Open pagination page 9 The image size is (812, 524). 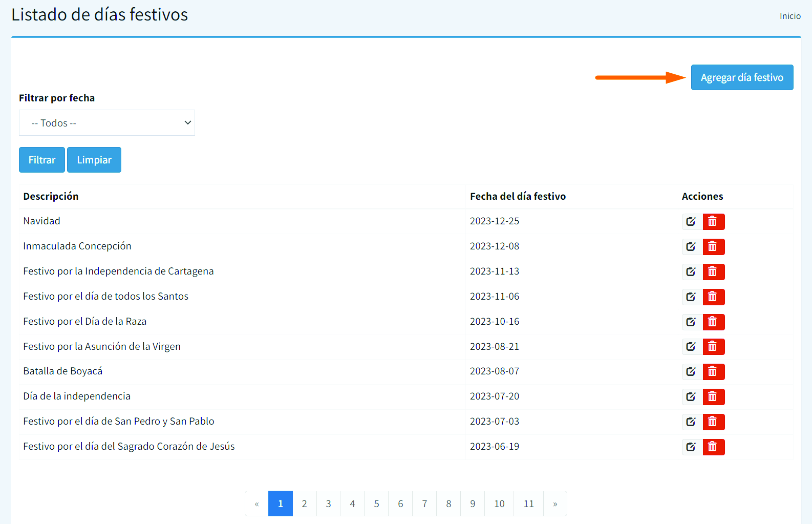pos(473,504)
